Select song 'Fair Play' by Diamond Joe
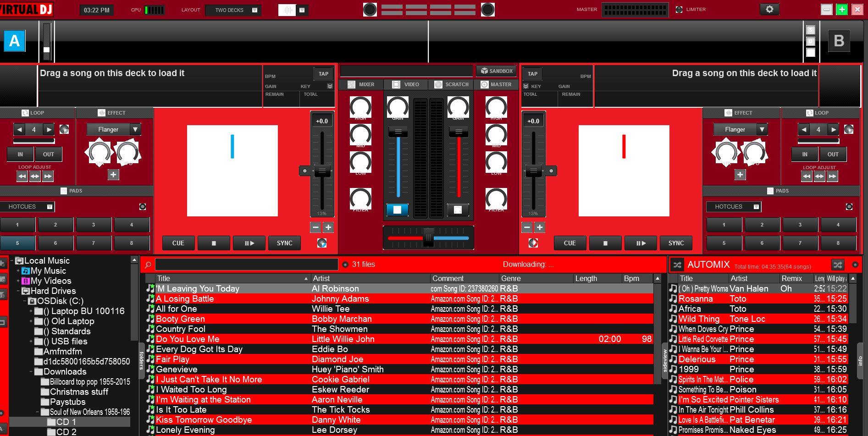The image size is (868, 436). 399,359
